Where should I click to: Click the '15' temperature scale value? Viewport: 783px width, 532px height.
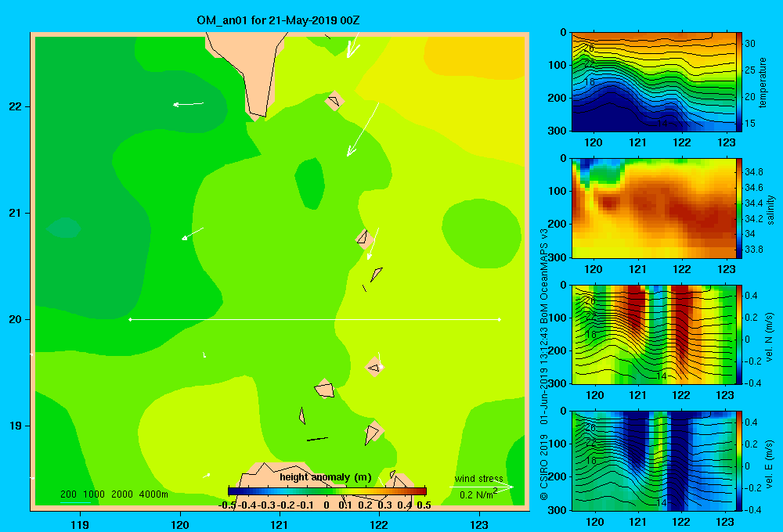(x=750, y=124)
